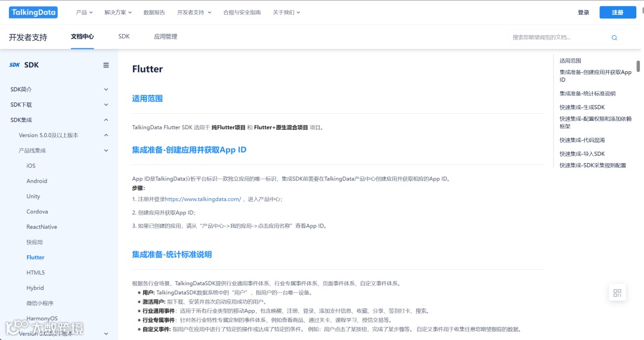Select HarmonyOS in the sidebar
The image size is (644, 340).
42,318
